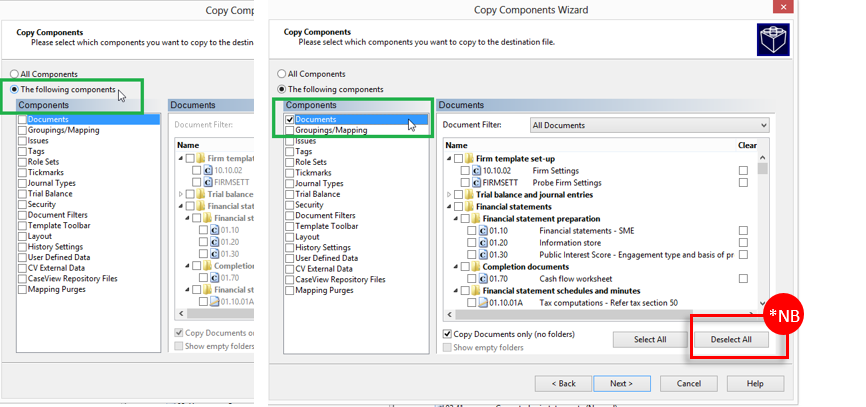Click the Firm template set-up folder icon

[470, 159]
